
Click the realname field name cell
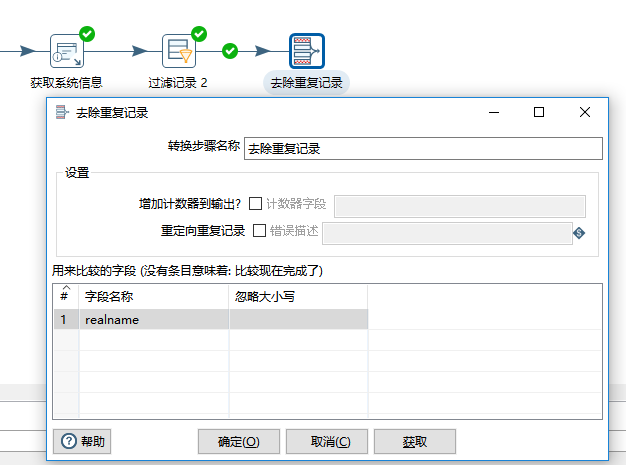coord(154,320)
